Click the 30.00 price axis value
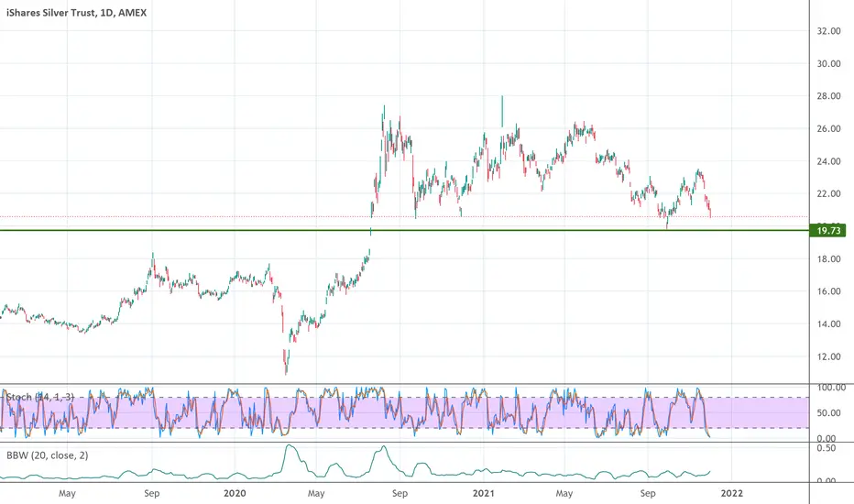 828,64
